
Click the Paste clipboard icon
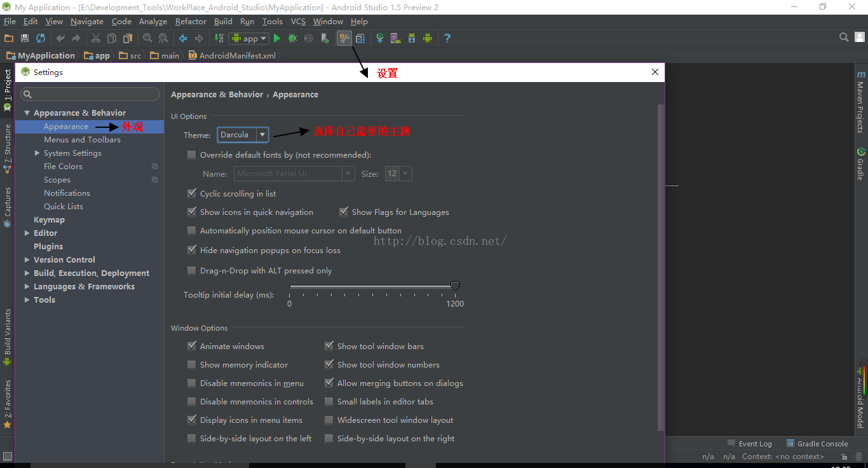(127, 38)
